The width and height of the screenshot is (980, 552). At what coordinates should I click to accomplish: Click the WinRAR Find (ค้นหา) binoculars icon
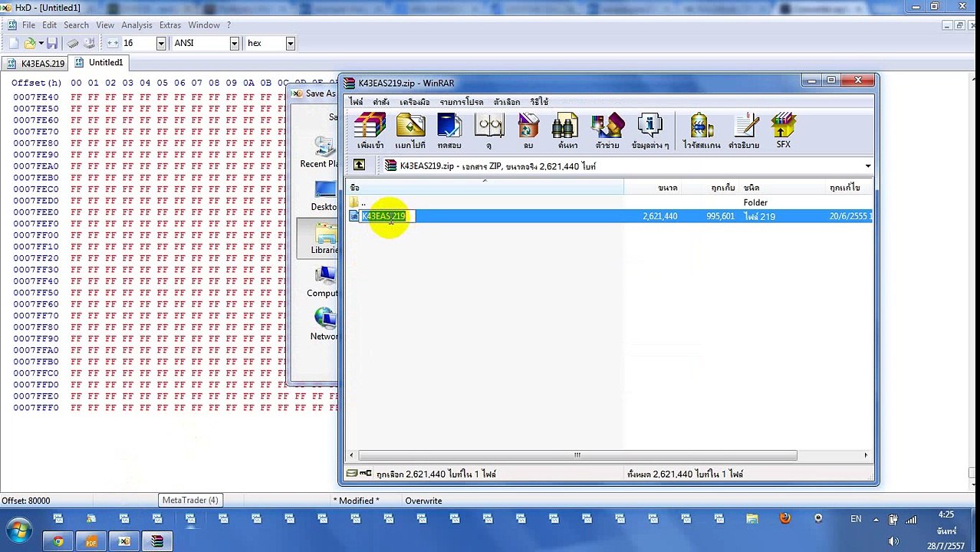(x=567, y=131)
